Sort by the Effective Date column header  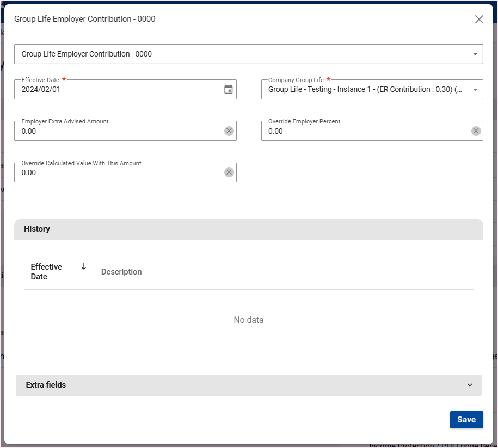pyautogui.click(x=47, y=272)
